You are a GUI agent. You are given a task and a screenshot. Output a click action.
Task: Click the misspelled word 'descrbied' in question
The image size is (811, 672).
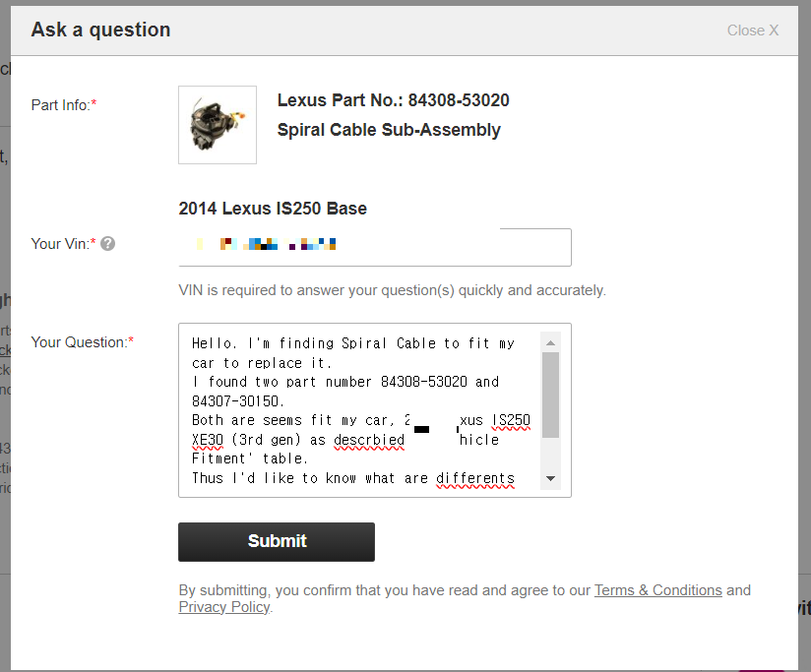point(369,440)
